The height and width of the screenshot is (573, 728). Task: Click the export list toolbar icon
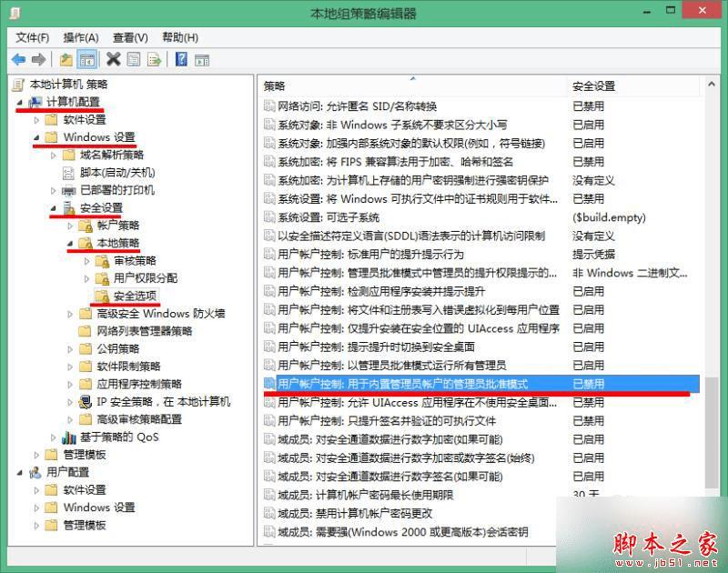153,59
